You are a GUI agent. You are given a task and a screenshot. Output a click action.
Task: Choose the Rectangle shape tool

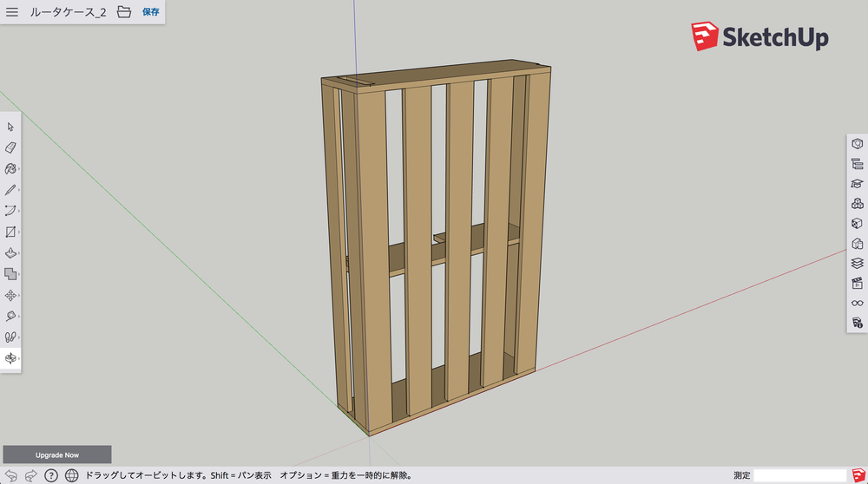[10, 232]
